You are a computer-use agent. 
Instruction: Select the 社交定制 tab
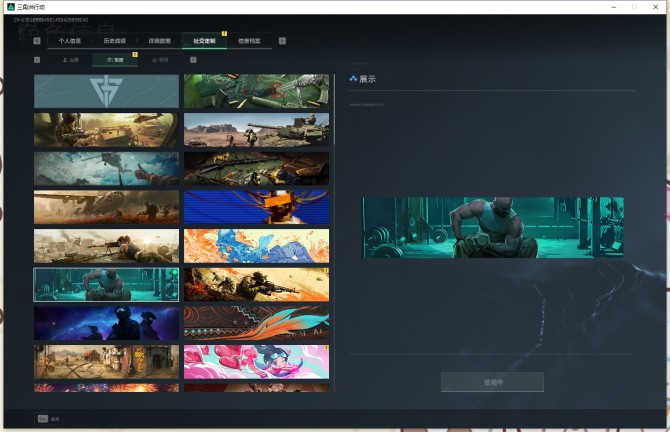[204, 41]
